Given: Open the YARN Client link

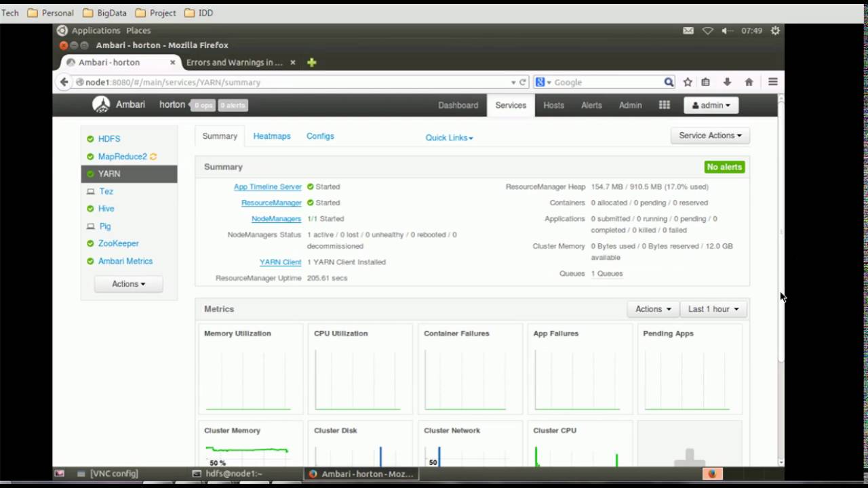Looking at the screenshot, I should pyautogui.click(x=280, y=262).
